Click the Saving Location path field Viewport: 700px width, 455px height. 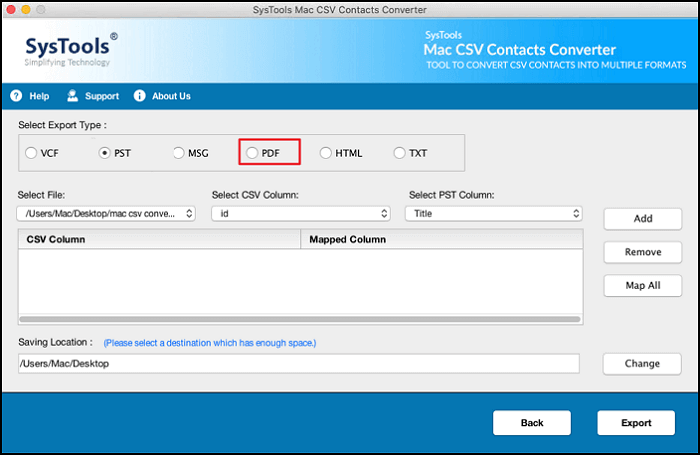click(x=298, y=364)
